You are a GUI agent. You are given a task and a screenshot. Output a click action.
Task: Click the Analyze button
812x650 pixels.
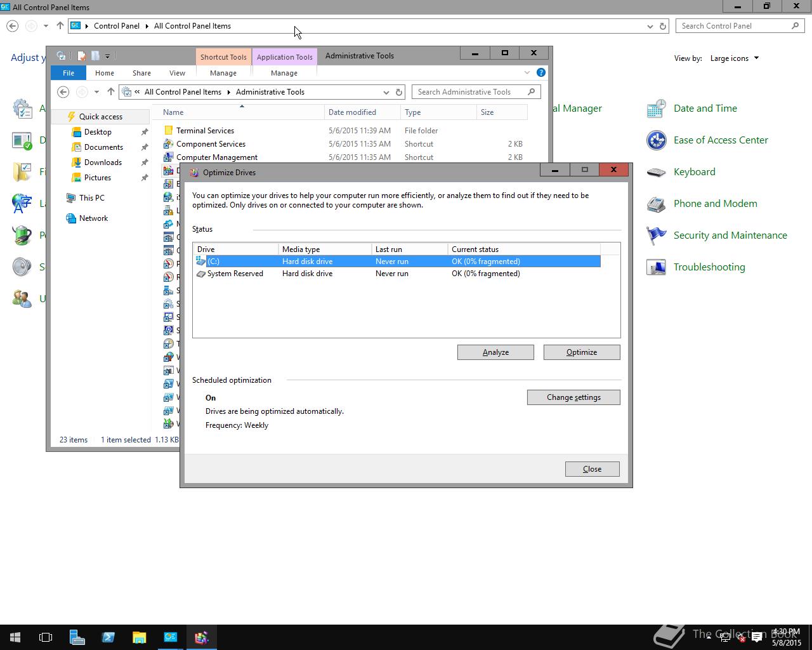tap(495, 352)
